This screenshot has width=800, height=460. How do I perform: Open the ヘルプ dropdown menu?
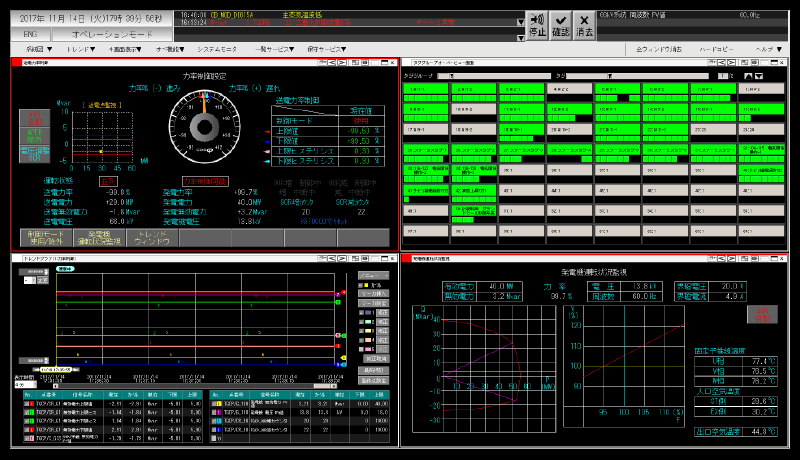pyautogui.click(x=769, y=48)
